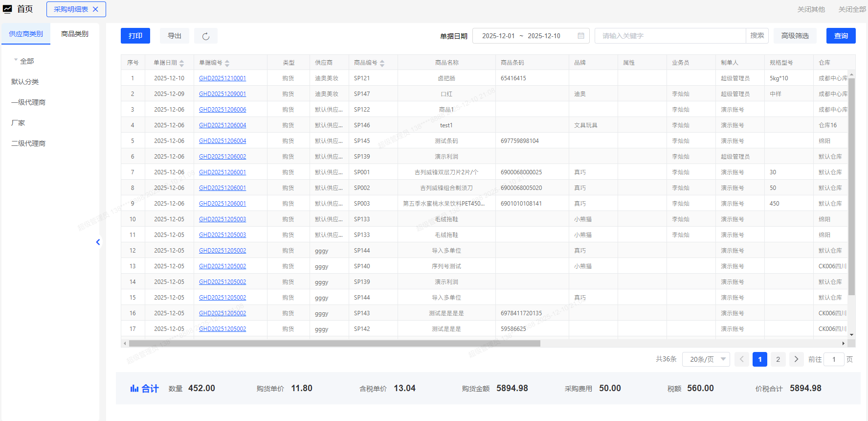Select the 供应商类别 tab
Viewport: 868px width, 421px height.
click(26, 34)
